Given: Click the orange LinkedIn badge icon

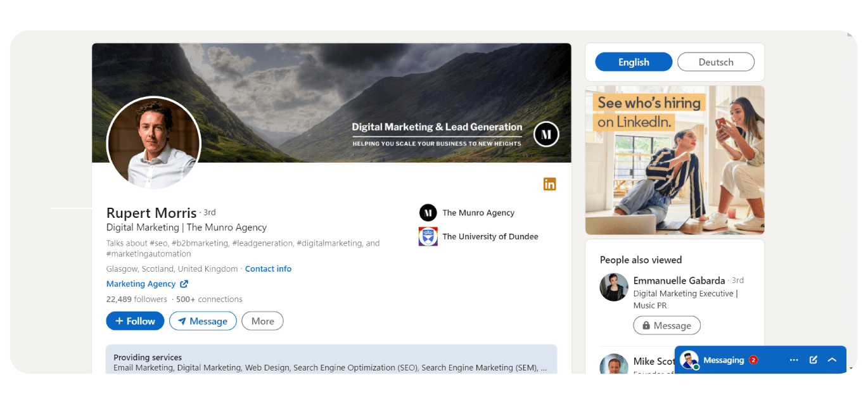Looking at the screenshot, I should pos(549,184).
